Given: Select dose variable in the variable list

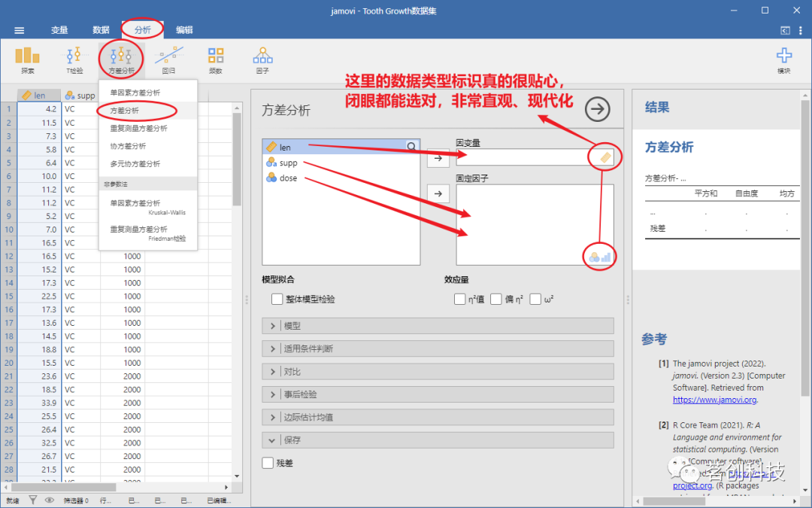Looking at the screenshot, I should [x=341, y=178].
